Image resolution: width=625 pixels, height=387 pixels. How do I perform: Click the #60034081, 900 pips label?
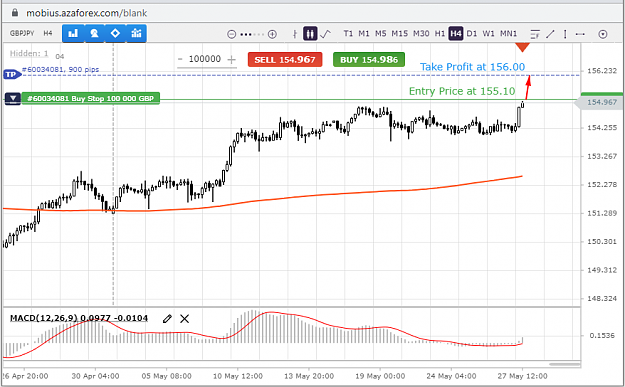61,70
